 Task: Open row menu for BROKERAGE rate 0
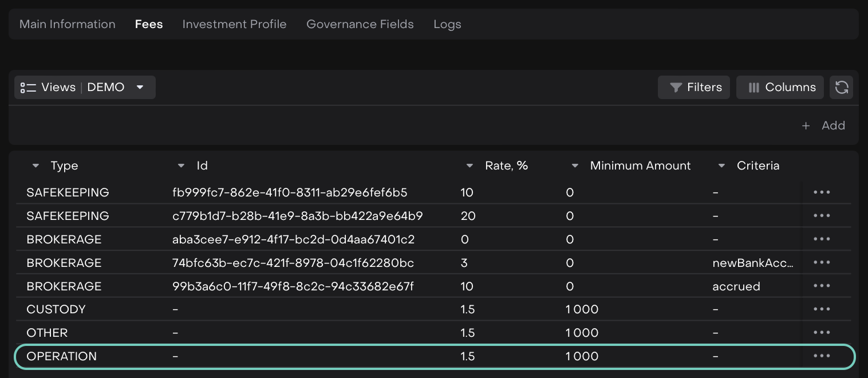coord(822,239)
